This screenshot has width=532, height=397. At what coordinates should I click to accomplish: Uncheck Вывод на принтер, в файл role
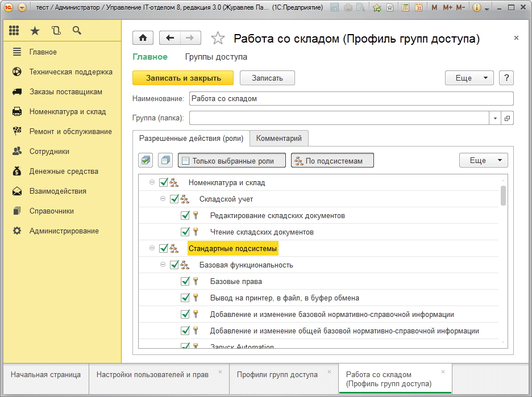click(185, 298)
